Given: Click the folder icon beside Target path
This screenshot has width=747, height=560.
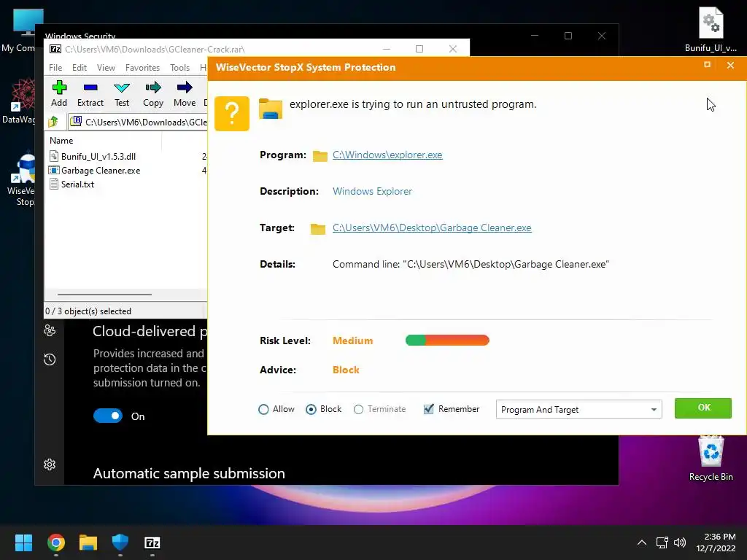Looking at the screenshot, I should (318, 229).
